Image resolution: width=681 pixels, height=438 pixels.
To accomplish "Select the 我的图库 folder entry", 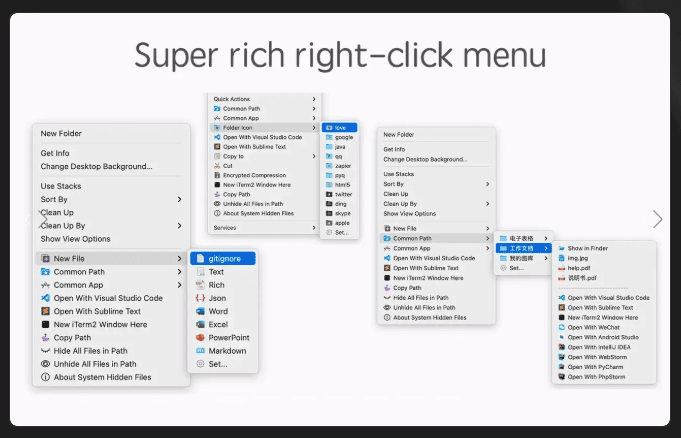I will (x=524, y=258).
